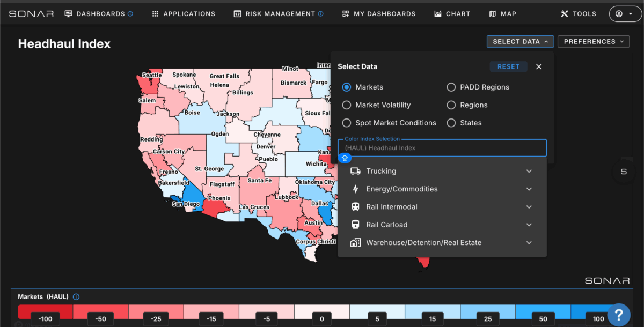The image size is (644, 327).
Task: Select the Market Volatility radio button
Action: coord(347,105)
